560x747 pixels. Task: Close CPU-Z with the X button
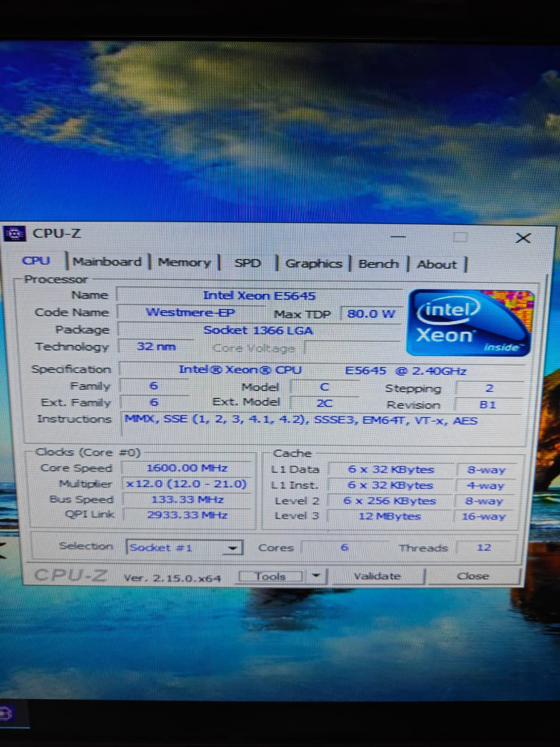click(523, 238)
